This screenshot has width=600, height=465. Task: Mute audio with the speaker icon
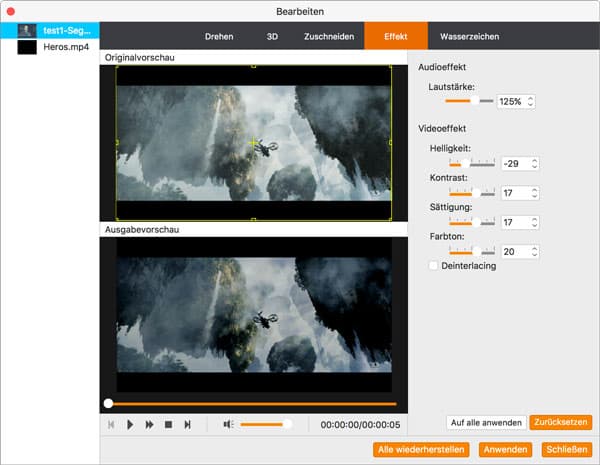pyautogui.click(x=228, y=424)
